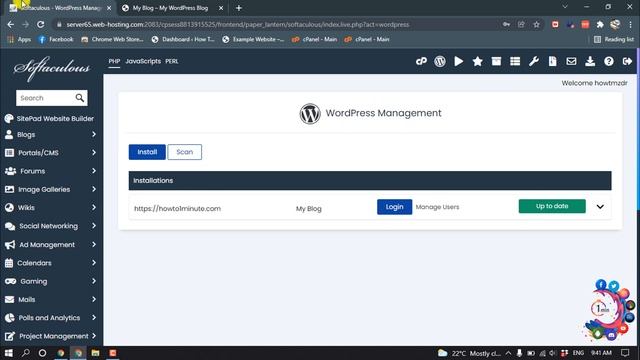Open Windows taskbar search
The height and width of the screenshot is (360, 640).
coord(25,353)
